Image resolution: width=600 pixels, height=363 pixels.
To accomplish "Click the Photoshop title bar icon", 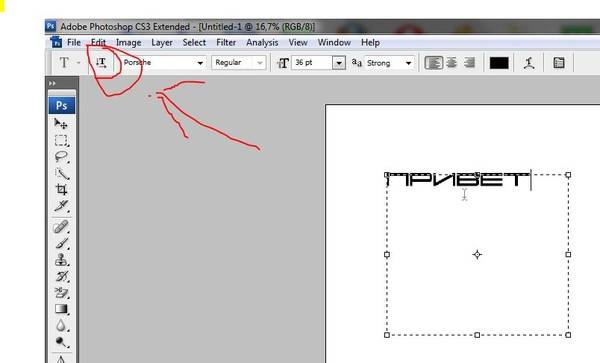I will coord(51,26).
